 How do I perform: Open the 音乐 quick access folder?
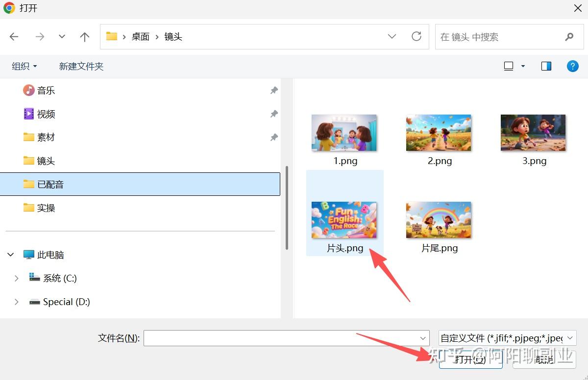click(46, 91)
